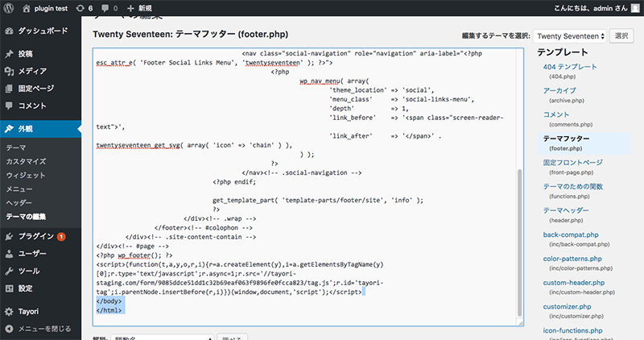Viewport: 644px width, 340px height.
Task: Open 固定ページ menu item
Action: click(x=41, y=89)
